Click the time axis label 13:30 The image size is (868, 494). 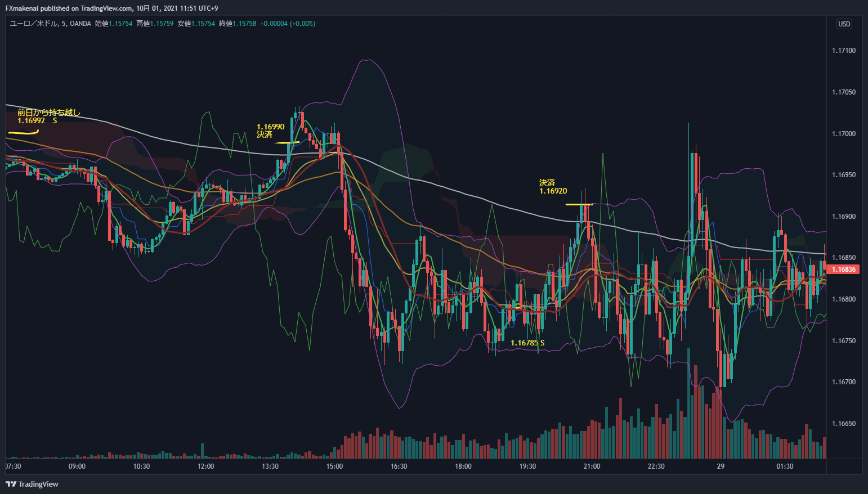(270, 466)
